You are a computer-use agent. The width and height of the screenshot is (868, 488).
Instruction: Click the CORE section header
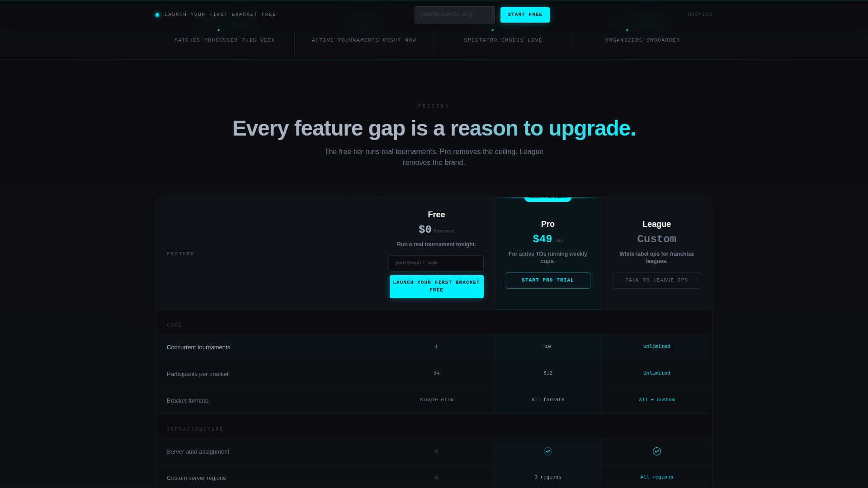coord(175,325)
